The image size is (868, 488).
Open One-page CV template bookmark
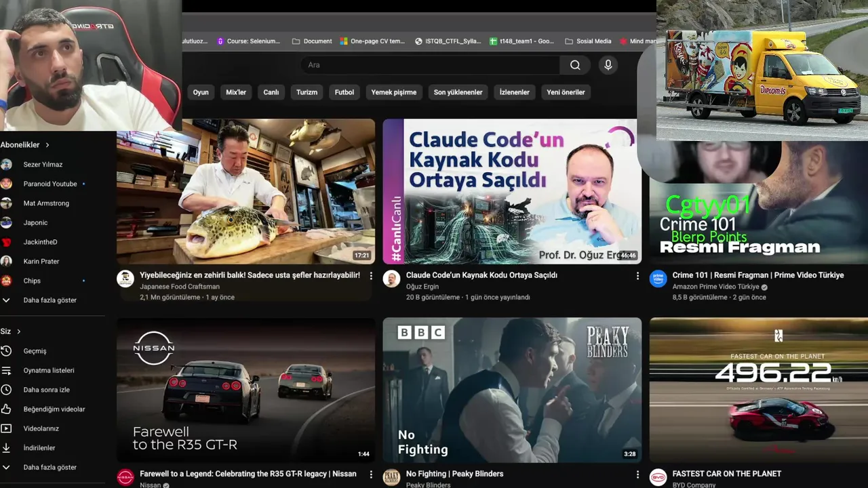(x=372, y=41)
